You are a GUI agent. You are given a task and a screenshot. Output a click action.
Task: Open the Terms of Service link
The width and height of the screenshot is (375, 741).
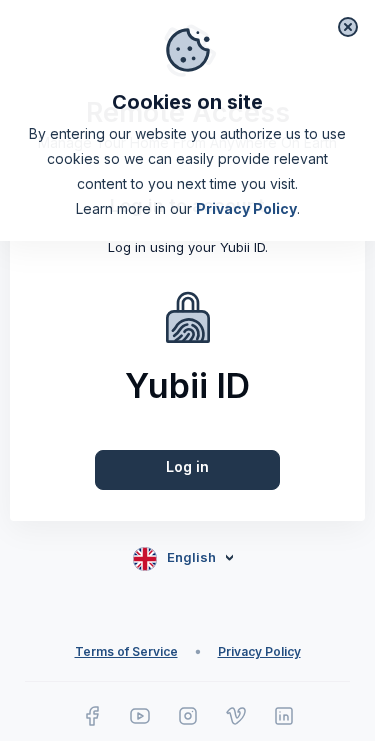[x=126, y=652]
